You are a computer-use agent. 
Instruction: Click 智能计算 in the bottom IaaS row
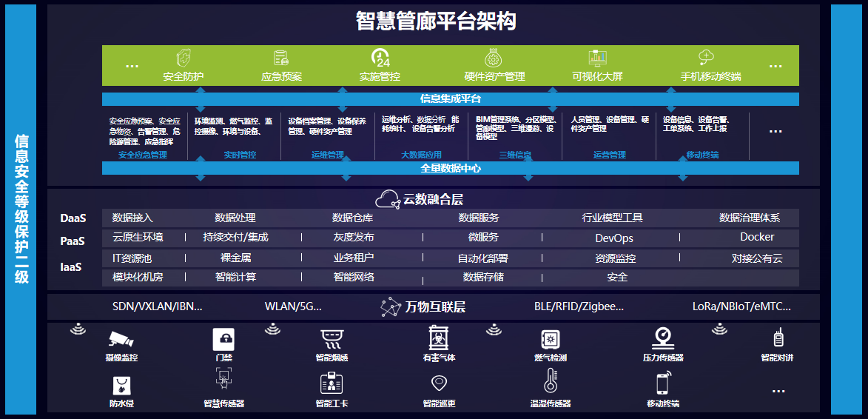click(236, 277)
